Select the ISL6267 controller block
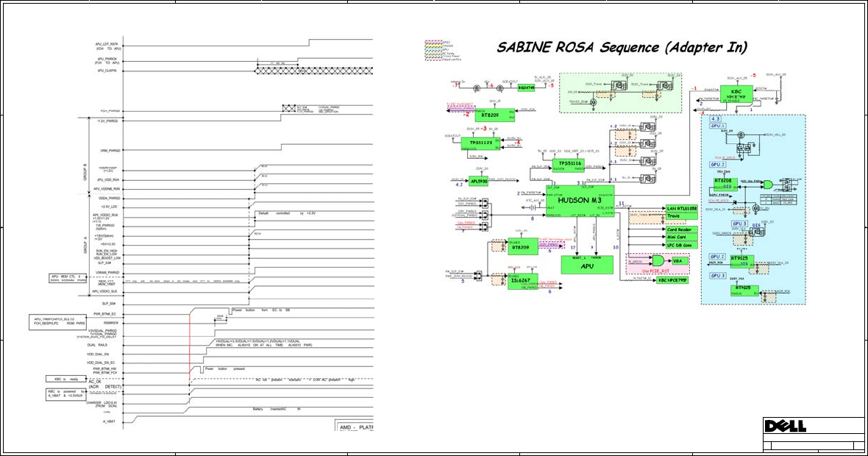Screen dimensions: 868x456 pos(522,281)
